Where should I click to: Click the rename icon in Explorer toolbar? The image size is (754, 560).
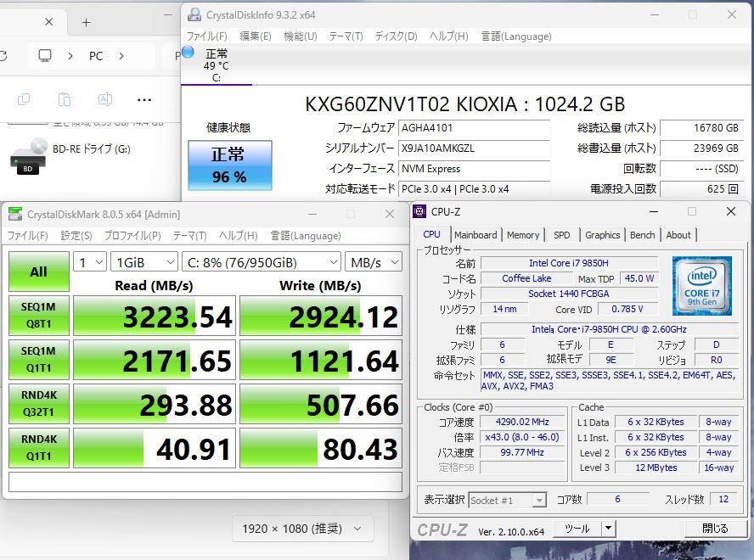coord(104,99)
